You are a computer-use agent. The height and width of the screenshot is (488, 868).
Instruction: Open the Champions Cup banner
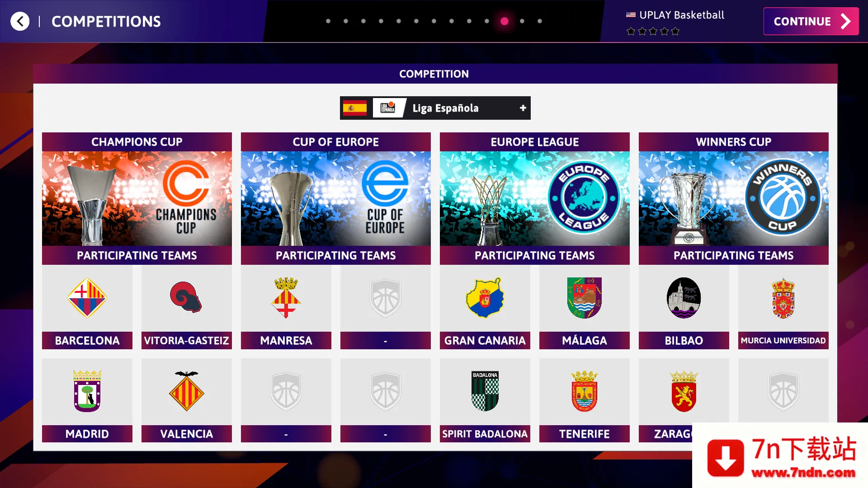137,198
